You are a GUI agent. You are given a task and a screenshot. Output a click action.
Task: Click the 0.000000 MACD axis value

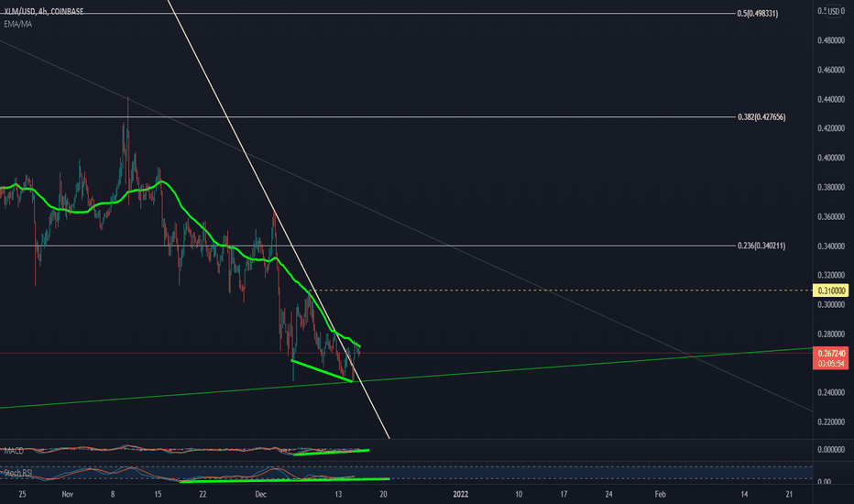click(831, 450)
